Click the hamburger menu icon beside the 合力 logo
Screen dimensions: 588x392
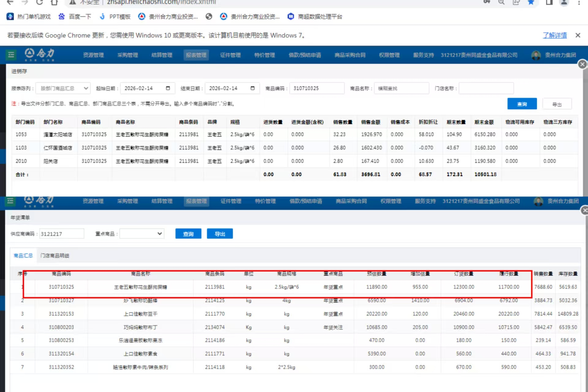pyautogui.click(x=11, y=55)
